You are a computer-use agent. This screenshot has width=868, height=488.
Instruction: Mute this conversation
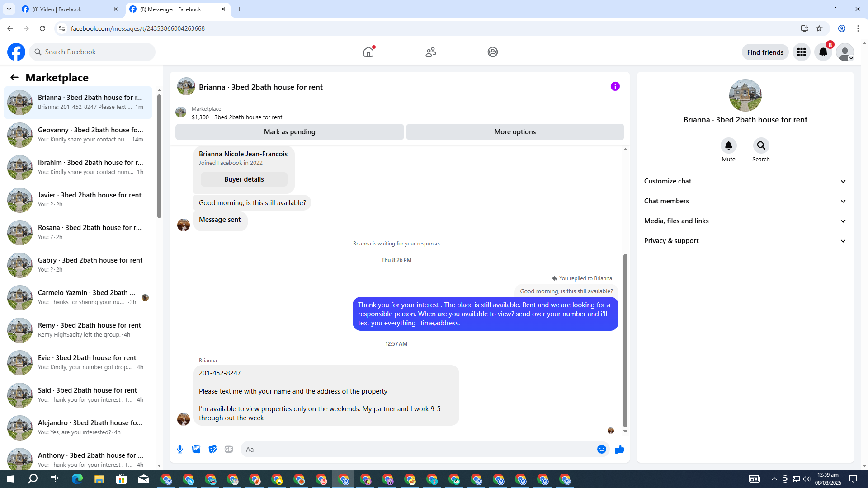pos(728,146)
